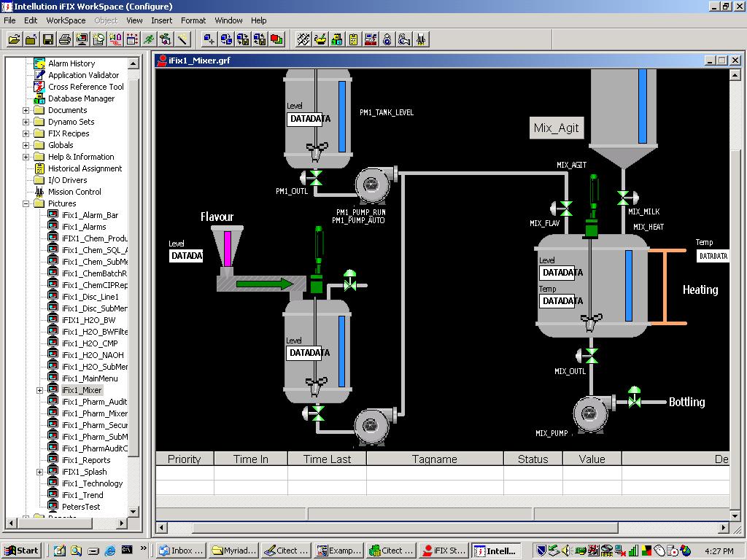Click the Time Last column header
Image resolution: width=747 pixels, height=560 pixels.
tap(327, 459)
